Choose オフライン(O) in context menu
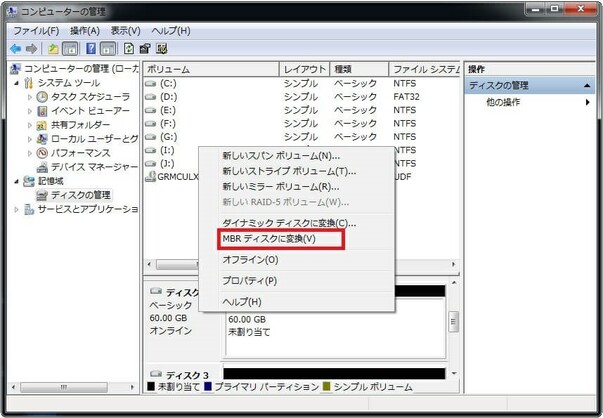Image resolution: width=603 pixels, height=418 pixels. pos(297,260)
